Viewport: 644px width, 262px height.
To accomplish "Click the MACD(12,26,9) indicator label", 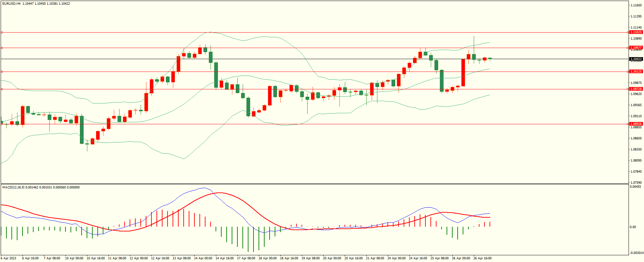I will click(x=13, y=187).
